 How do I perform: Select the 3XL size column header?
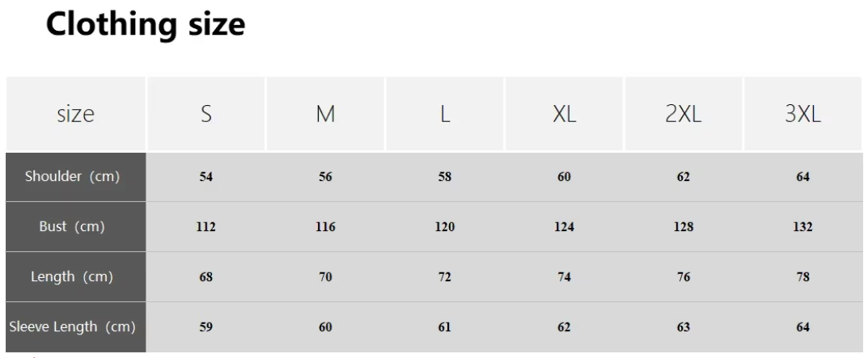pyautogui.click(x=803, y=113)
